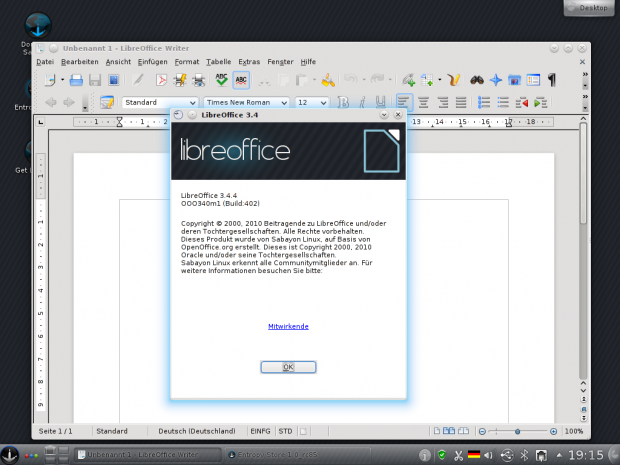Click the Increase Indent icon
The width and height of the screenshot is (620, 465).
point(541,103)
